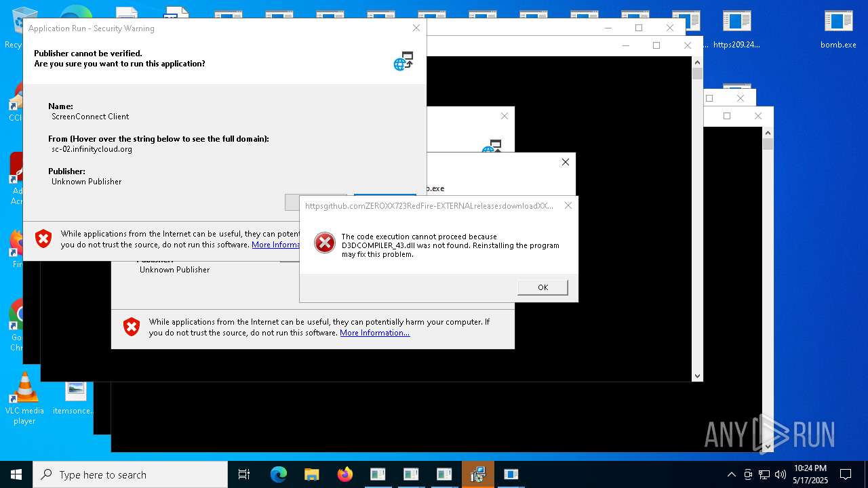Open the network status tray icon

pyautogui.click(x=764, y=474)
